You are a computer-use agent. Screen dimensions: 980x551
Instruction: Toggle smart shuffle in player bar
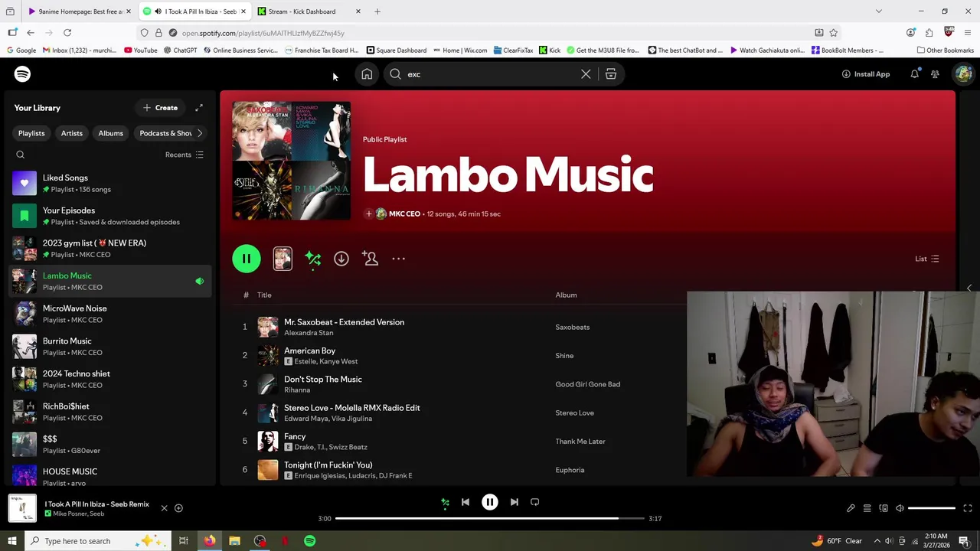(445, 502)
